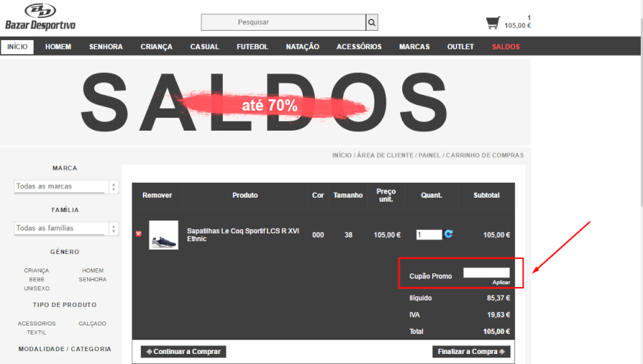Open the sneaker product thumbnail
This screenshot has height=364, width=643.
pyautogui.click(x=163, y=235)
